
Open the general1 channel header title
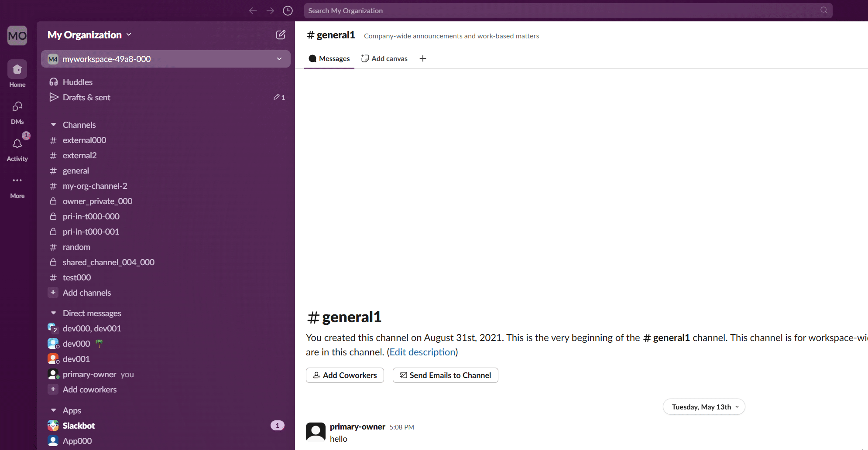click(331, 35)
